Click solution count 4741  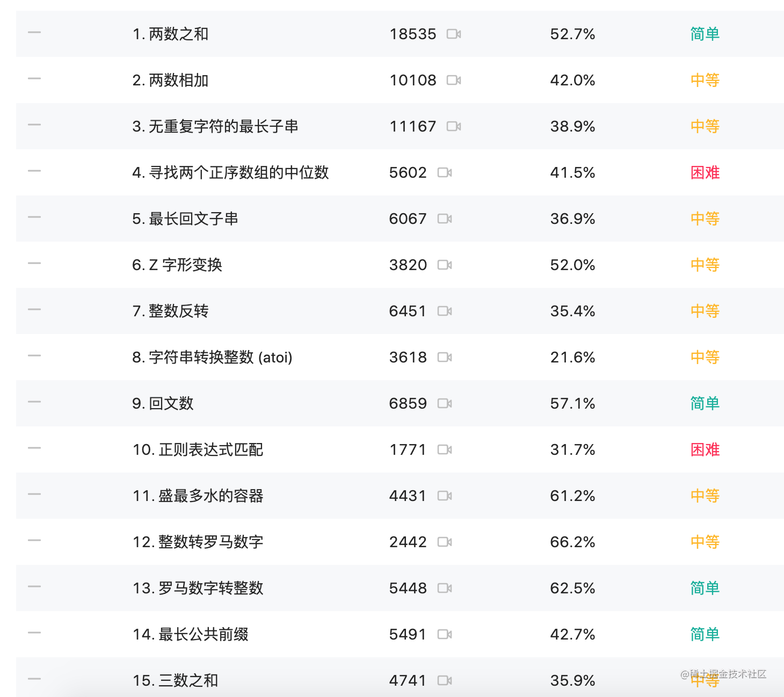coord(408,680)
